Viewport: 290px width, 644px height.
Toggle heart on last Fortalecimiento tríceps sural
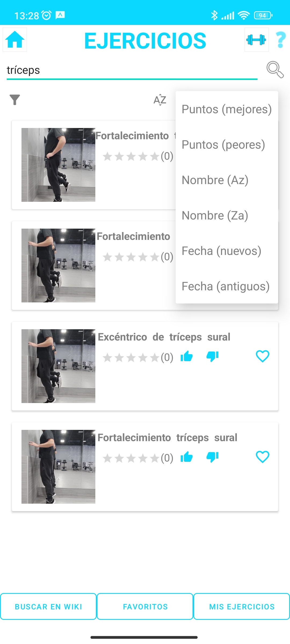(x=262, y=457)
